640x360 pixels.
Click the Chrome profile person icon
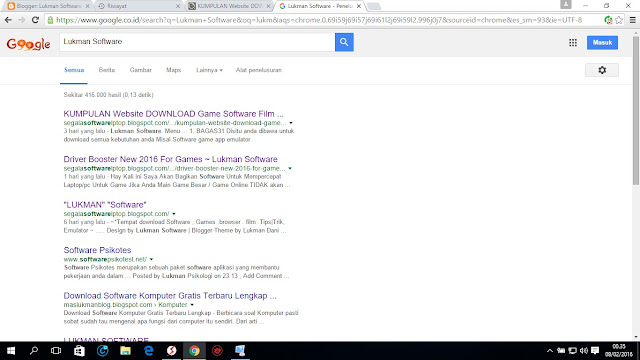click(x=566, y=4)
